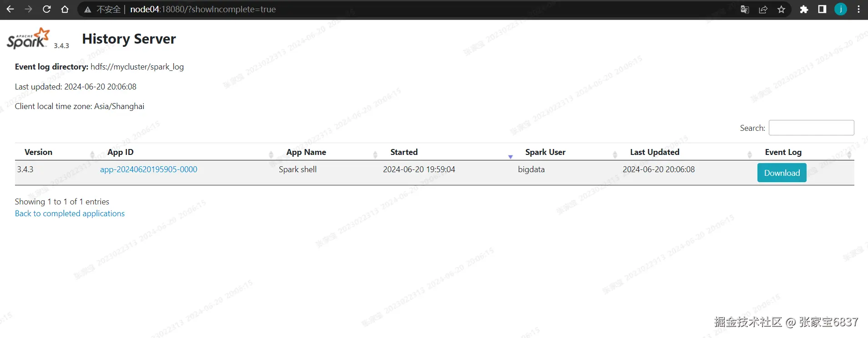
Task: Click the Spark version 3.4.3 label by logo
Action: pyautogui.click(x=61, y=45)
